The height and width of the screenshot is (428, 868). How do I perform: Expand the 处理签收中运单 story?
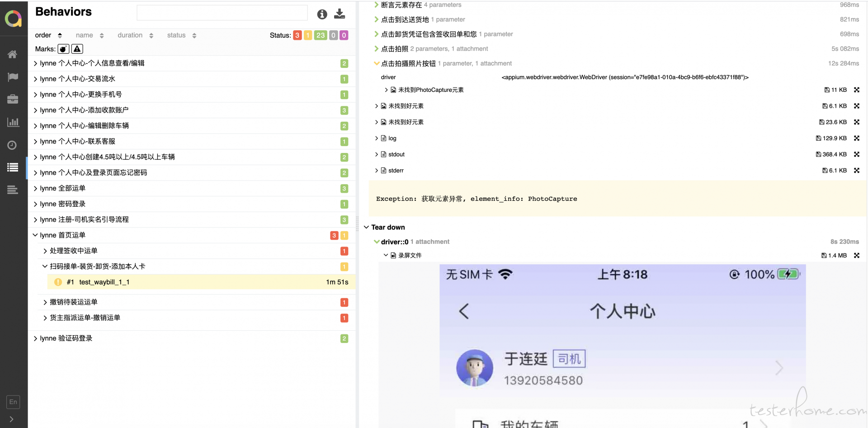[x=197, y=251]
